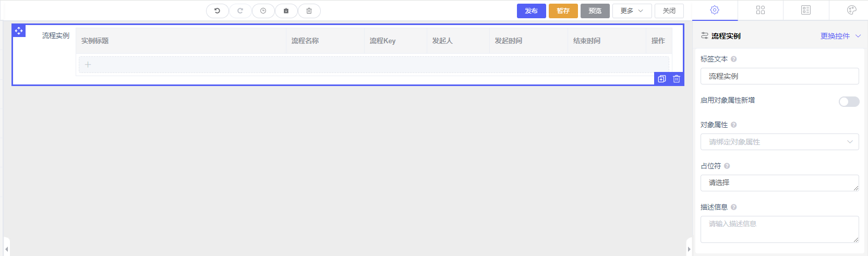The height and width of the screenshot is (256, 868).
Task: Open the 对象属性 binding dropdown
Action: tap(779, 142)
